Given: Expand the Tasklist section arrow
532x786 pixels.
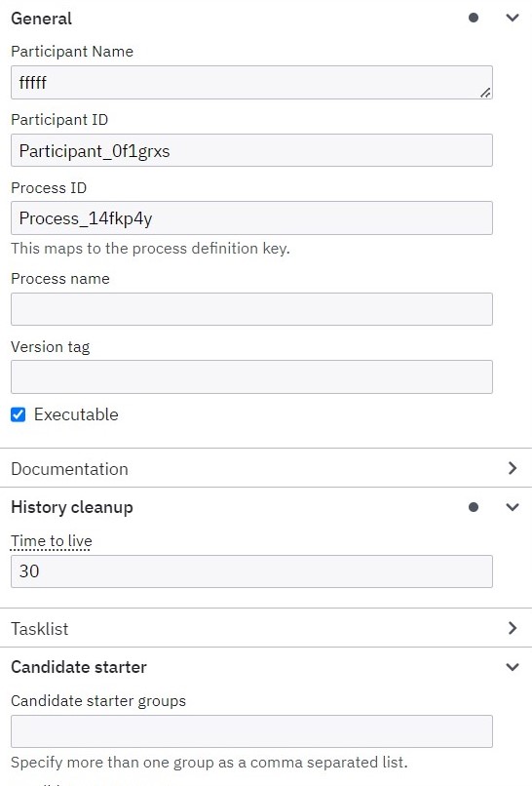Looking at the screenshot, I should 512,628.
